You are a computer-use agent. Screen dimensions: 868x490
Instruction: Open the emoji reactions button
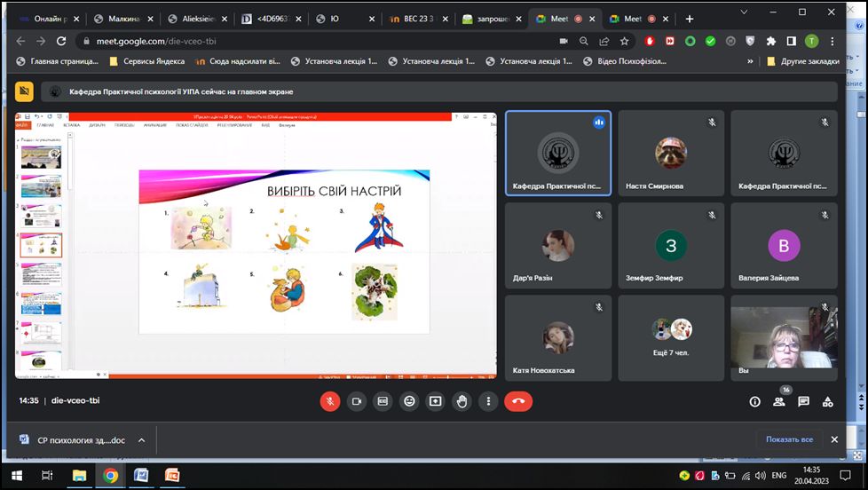click(x=409, y=401)
